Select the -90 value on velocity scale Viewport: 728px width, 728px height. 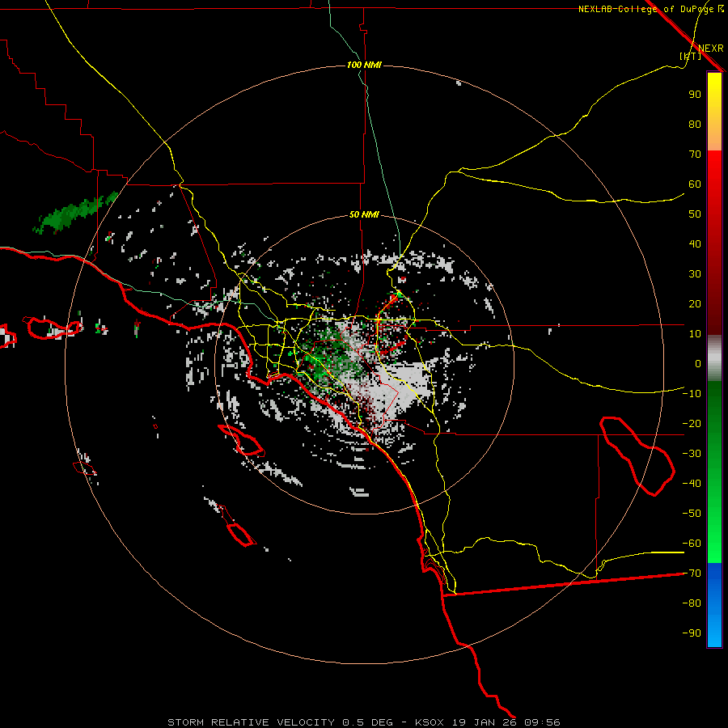692,633
